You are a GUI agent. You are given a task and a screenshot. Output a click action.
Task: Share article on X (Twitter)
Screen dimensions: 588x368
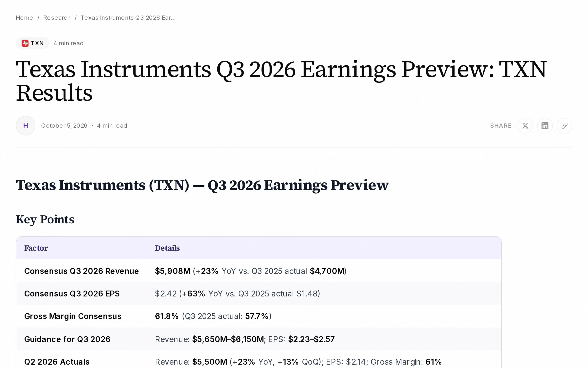point(525,126)
